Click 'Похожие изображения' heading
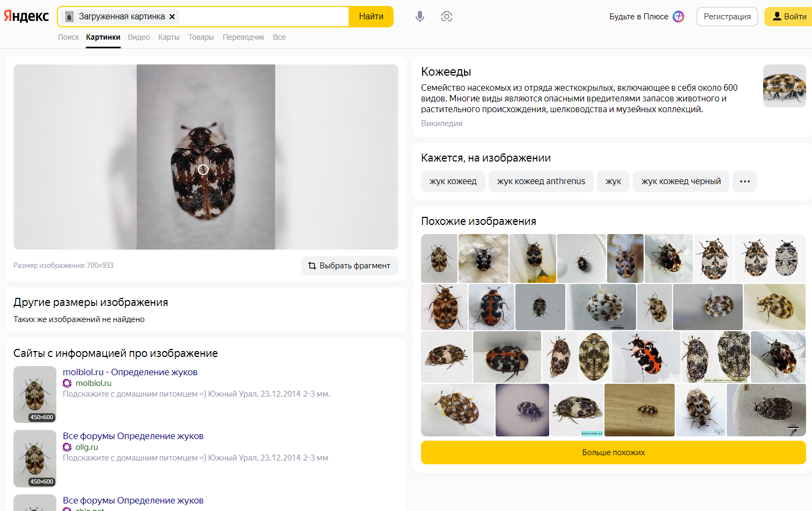 pyautogui.click(x=478, y=221)
